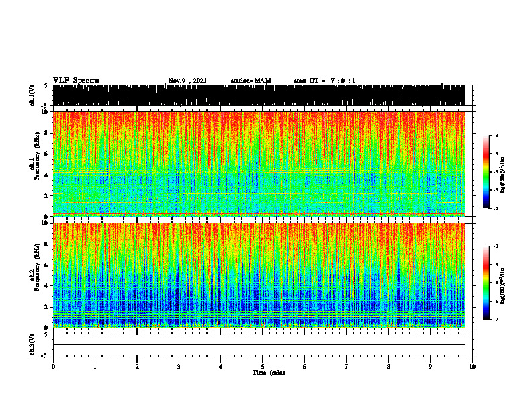Click the "ch.1(V)" waveform axis label

[32, 95]
